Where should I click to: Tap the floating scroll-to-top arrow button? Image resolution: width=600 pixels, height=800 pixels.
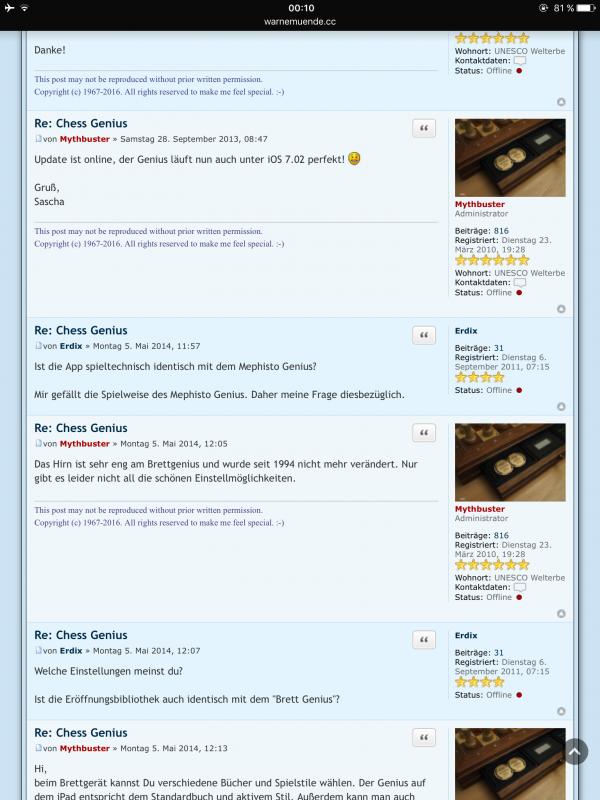click(576, 752)
